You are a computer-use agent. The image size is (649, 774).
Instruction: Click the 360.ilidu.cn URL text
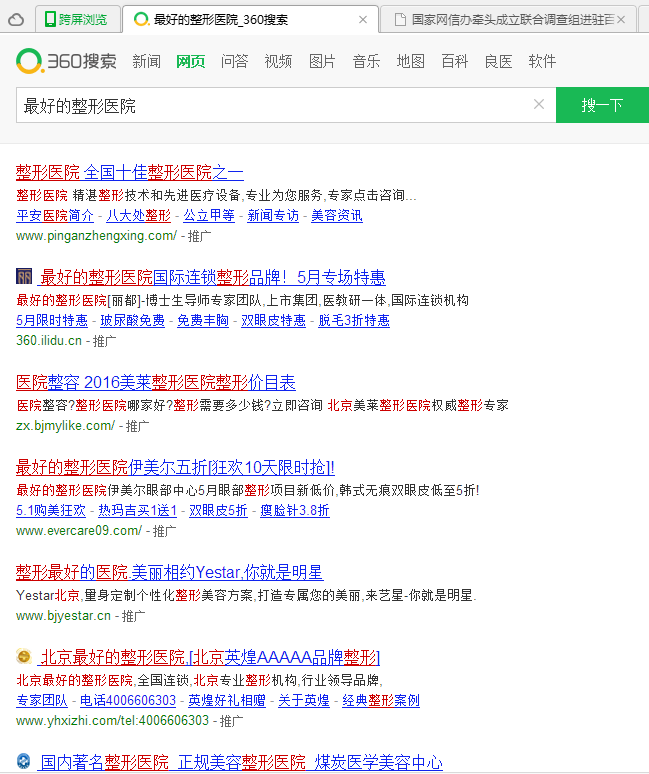coord(49,341)
